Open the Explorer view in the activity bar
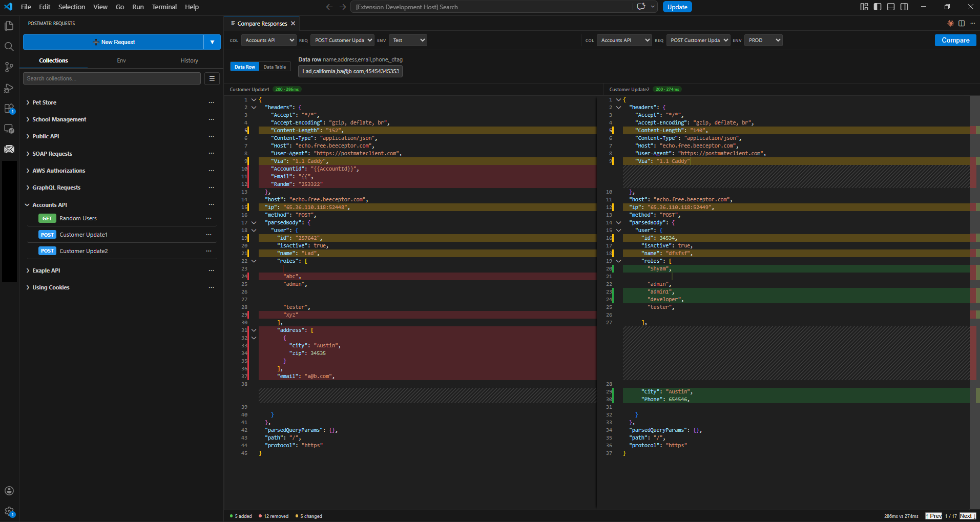Viewport: 980px width, 522px height. [x=9, y=26]
